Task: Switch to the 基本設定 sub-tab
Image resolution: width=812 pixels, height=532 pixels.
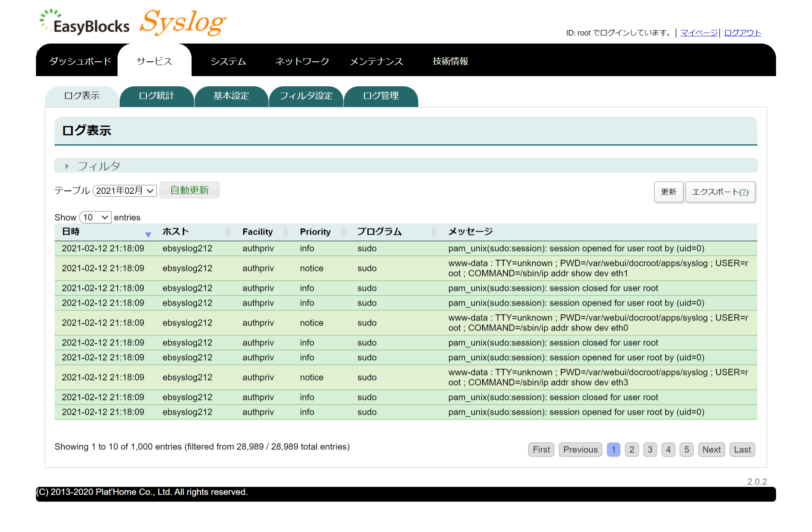Action: 231,96
